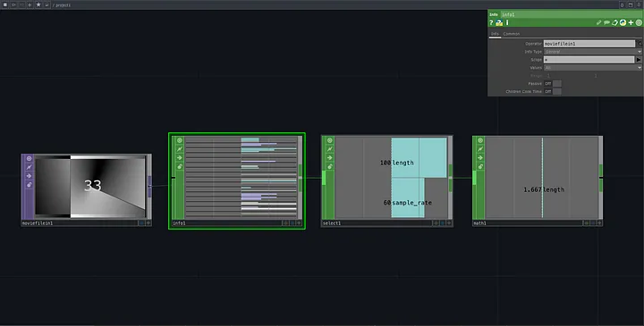Click the plus add button in parameter header
The height and width of the screenshot is (326, 644).
pyautogui.click(x=631, y=22)
